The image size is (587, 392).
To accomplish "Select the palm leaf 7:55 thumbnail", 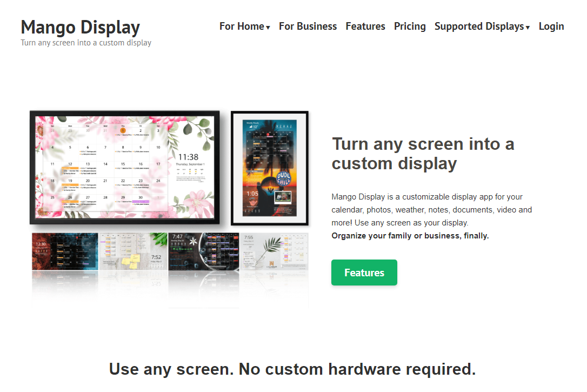I will tap(275, 251).
